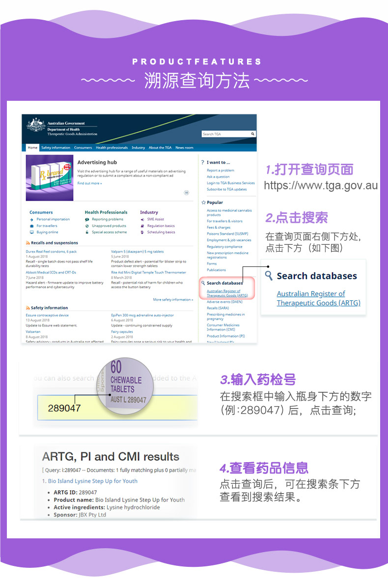The image size is (388, 588).
Task: Click the magnifier icon in Search TGA box
Action: point(252,134)
